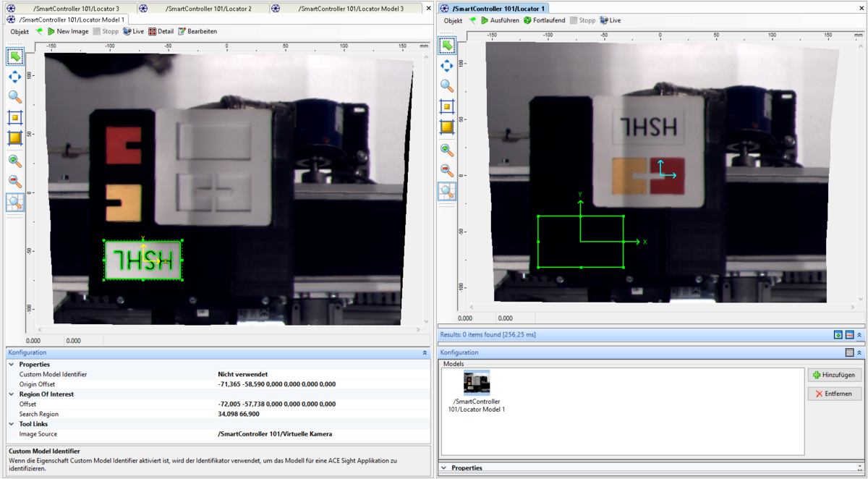
Task: Choose the magnifier zoom tool in right viewer
Action: (x=447, y=87)
